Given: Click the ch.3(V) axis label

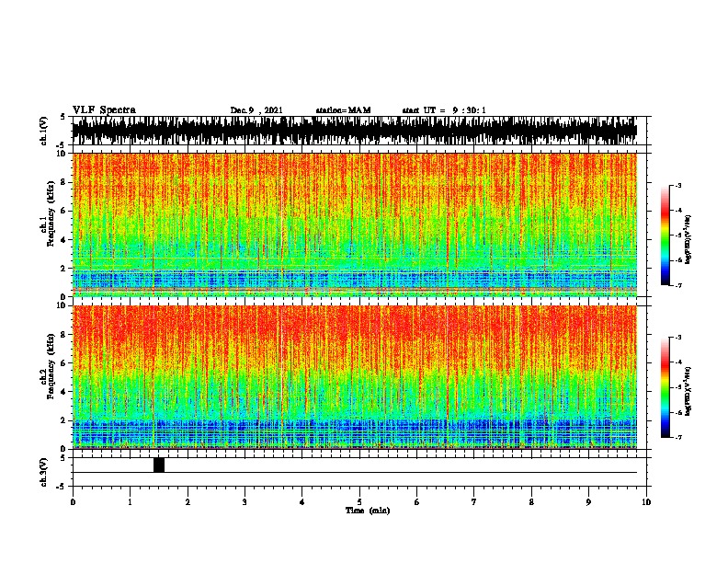Looking at the screenshot, I should tap(44, 472).
